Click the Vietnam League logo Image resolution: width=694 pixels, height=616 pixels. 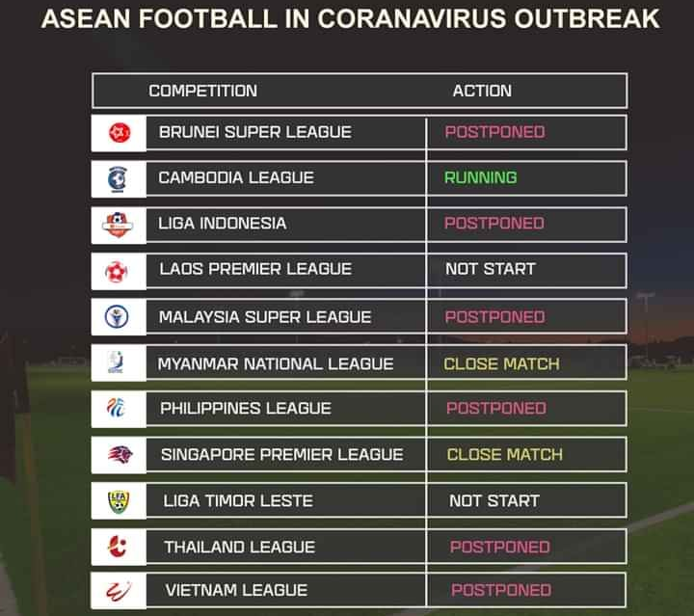tap(119, 589)
